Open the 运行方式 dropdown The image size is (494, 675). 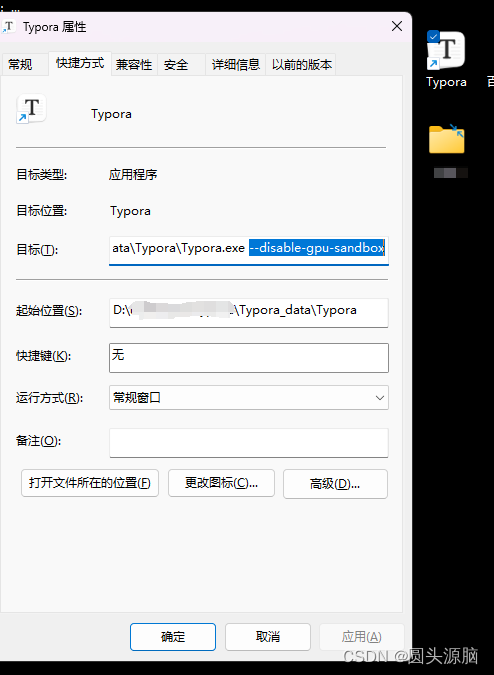(x=249, y=397)
